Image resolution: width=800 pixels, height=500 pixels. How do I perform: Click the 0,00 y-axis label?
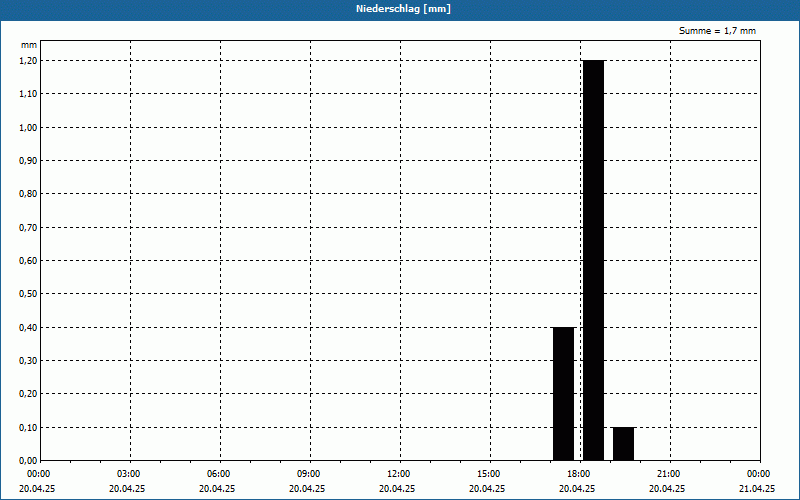(28, 461)
